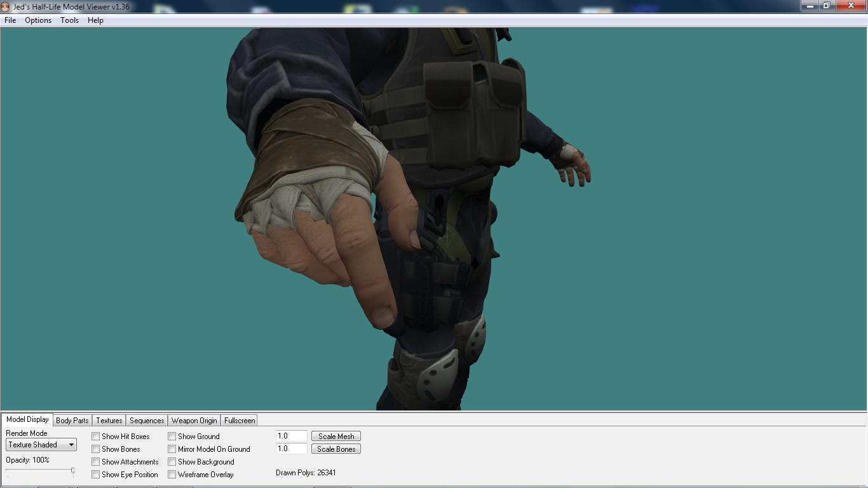Open the Help menu
868x488 pixels.
(x=95, y=20)
